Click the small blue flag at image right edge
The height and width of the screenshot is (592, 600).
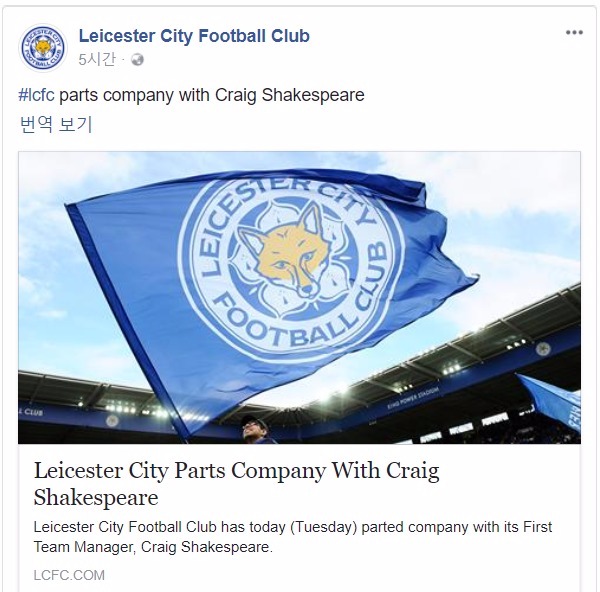click(553, 403)
